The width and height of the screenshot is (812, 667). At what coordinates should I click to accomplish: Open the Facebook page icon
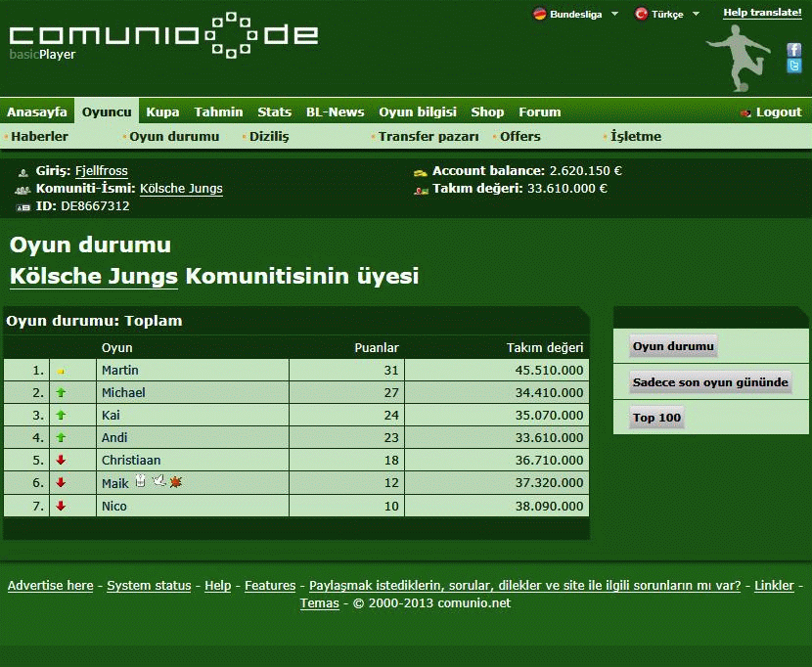click(793, 50)
